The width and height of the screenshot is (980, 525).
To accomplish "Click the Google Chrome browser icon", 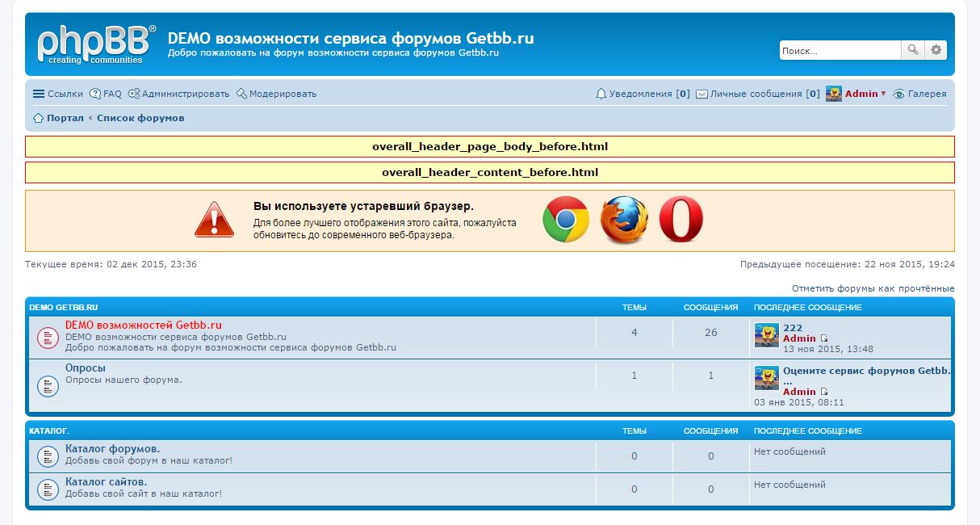I will point(565,220).
